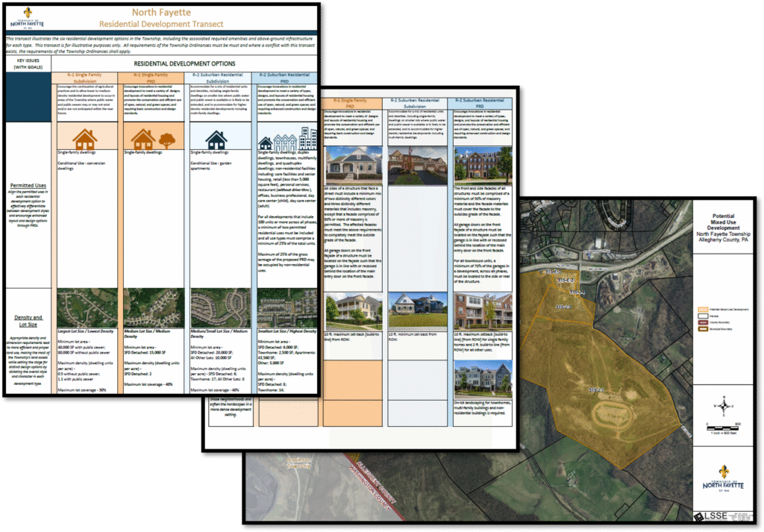Select the R-1 Single Family Subdivision column header

coord(84,76)
